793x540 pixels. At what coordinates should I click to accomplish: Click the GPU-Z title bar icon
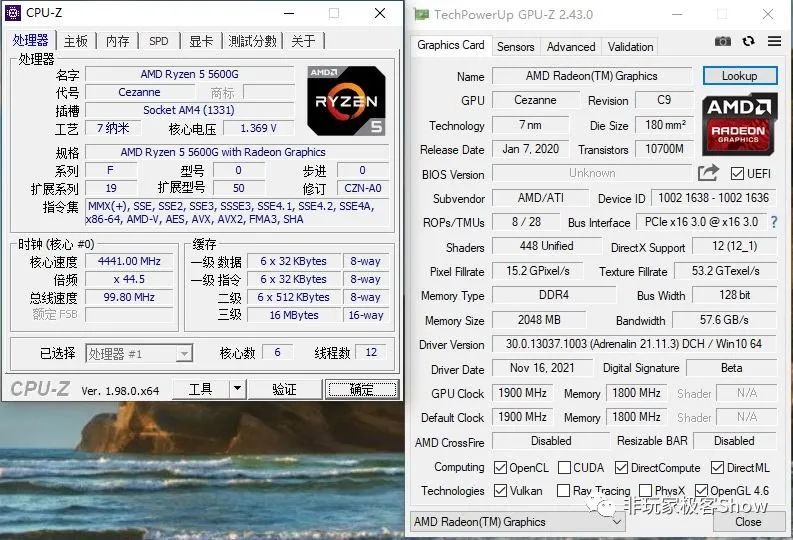[421, 14]
